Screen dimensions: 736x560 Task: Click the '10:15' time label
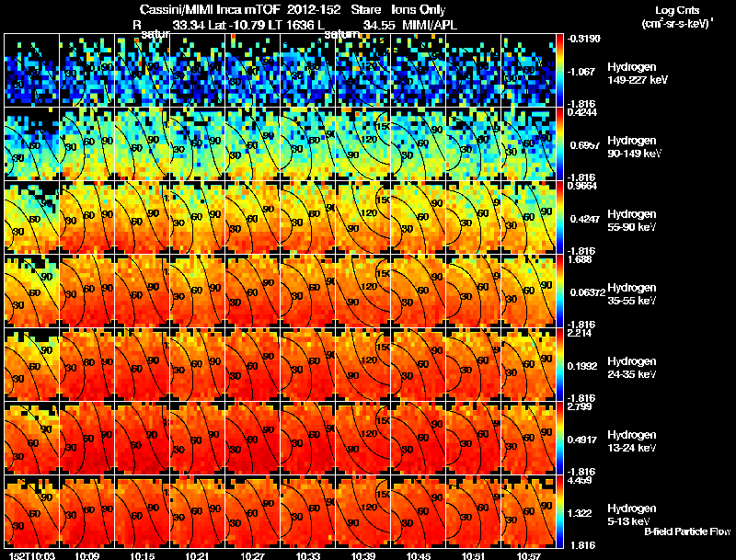pyautogui.click(x=142, y=555)
